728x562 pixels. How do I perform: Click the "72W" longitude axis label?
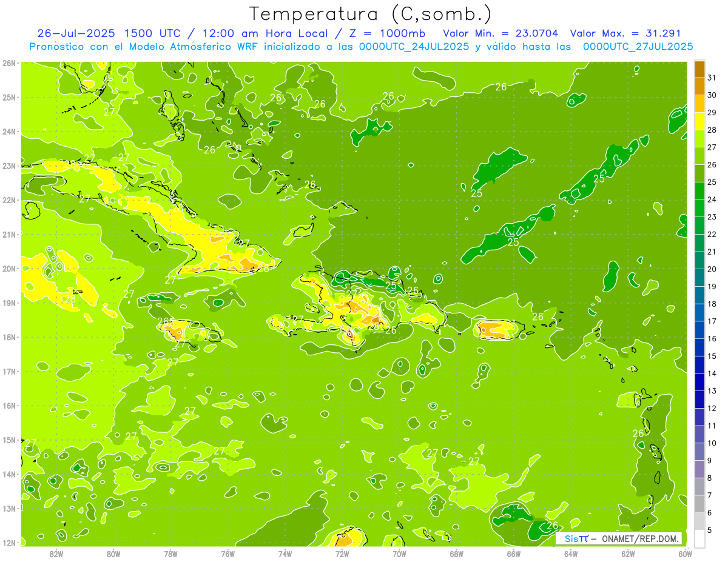342,554
